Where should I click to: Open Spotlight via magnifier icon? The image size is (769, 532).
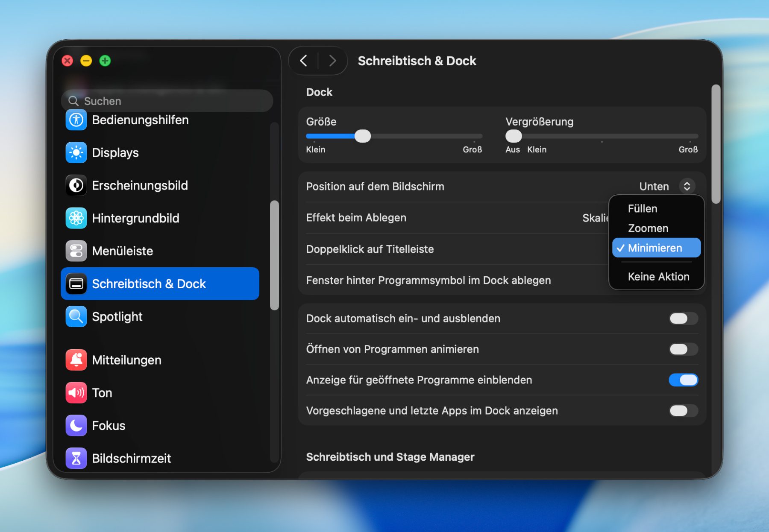click(76, 317)
